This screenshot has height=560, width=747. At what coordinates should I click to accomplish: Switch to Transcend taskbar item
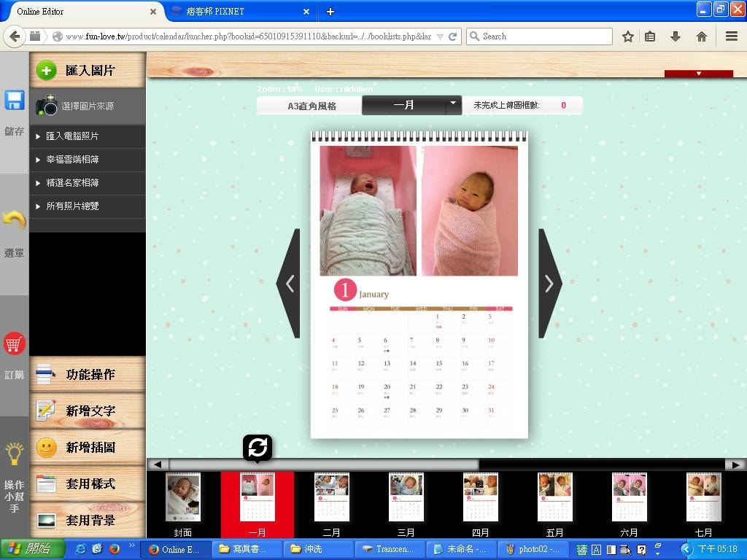[x=390, y=549]
